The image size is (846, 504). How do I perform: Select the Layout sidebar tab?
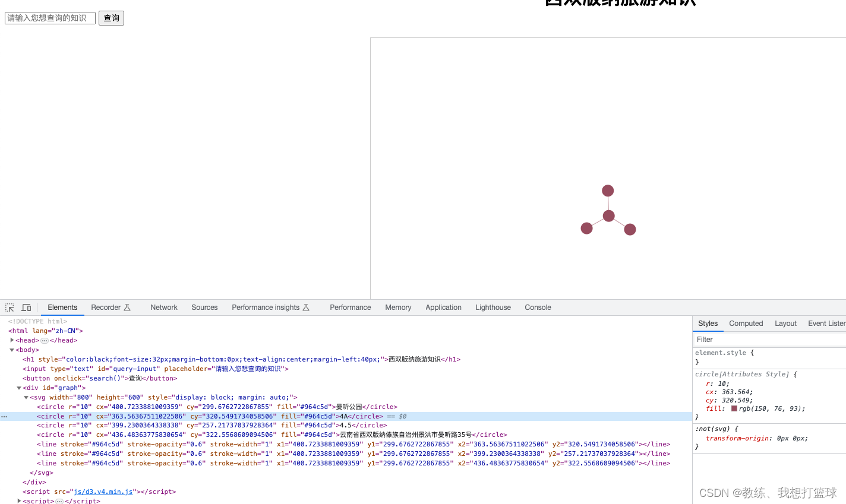[785, 324]
